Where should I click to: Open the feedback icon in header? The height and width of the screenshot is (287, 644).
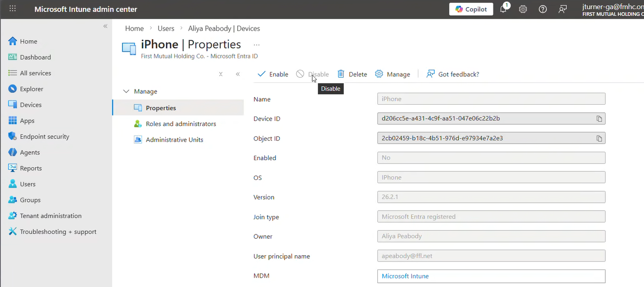[563, 9]
